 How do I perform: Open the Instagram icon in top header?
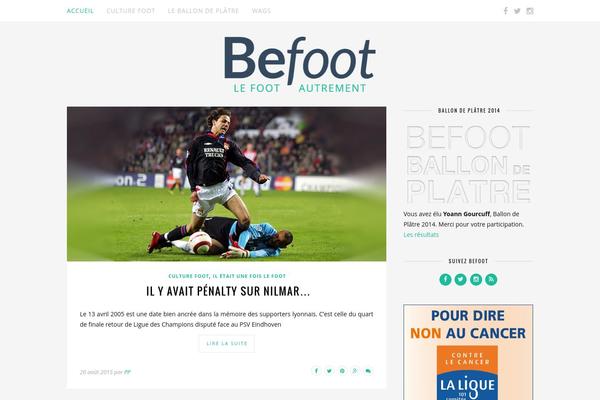point(530,11)
